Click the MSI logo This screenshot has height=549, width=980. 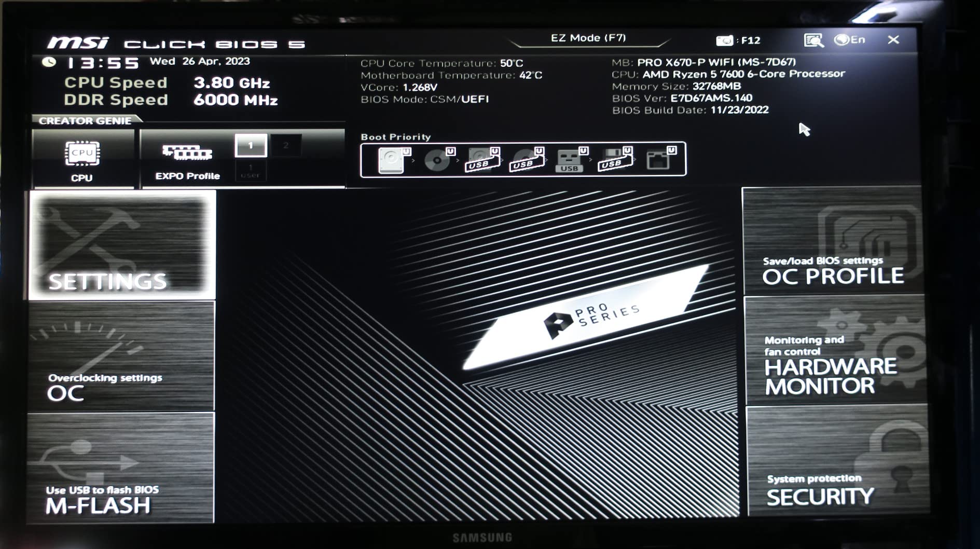coord(78,43)
